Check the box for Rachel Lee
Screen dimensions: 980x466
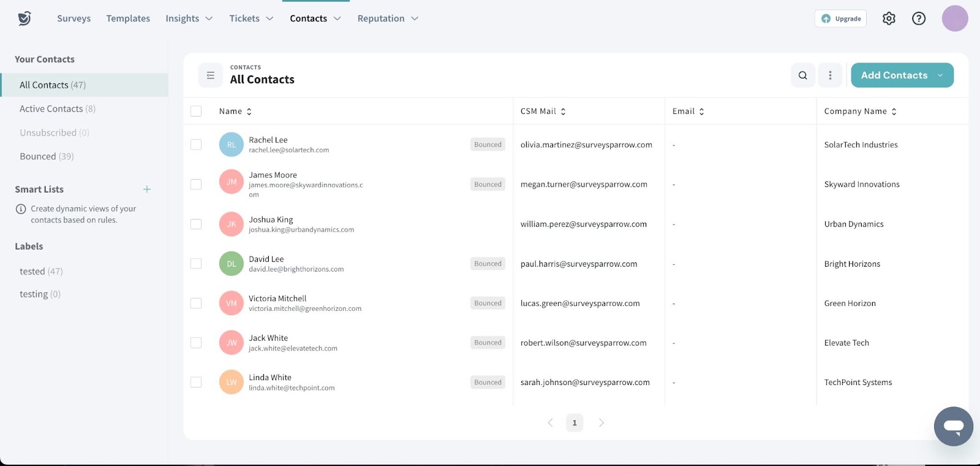196,145
